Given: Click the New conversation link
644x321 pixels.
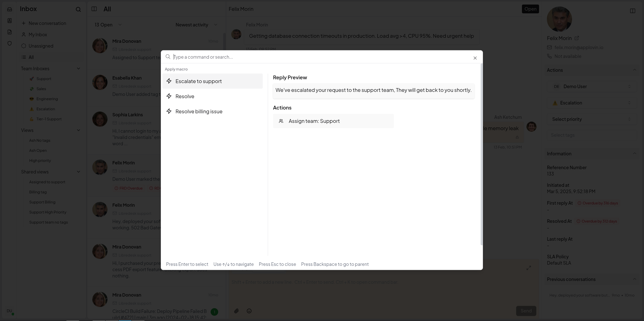Looking at the screenshot, I should point(47,23).
